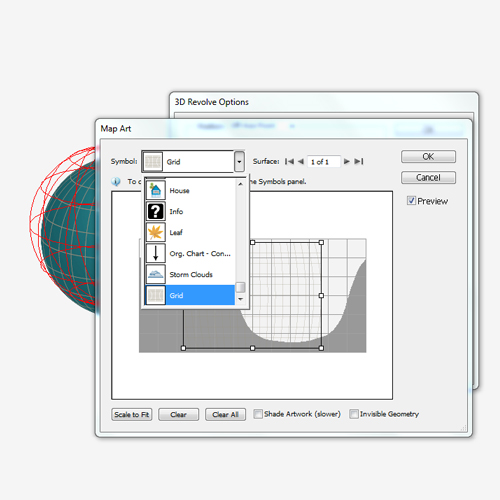
Task: Select the Leaf symbol icon
Action: coord(156,232)
